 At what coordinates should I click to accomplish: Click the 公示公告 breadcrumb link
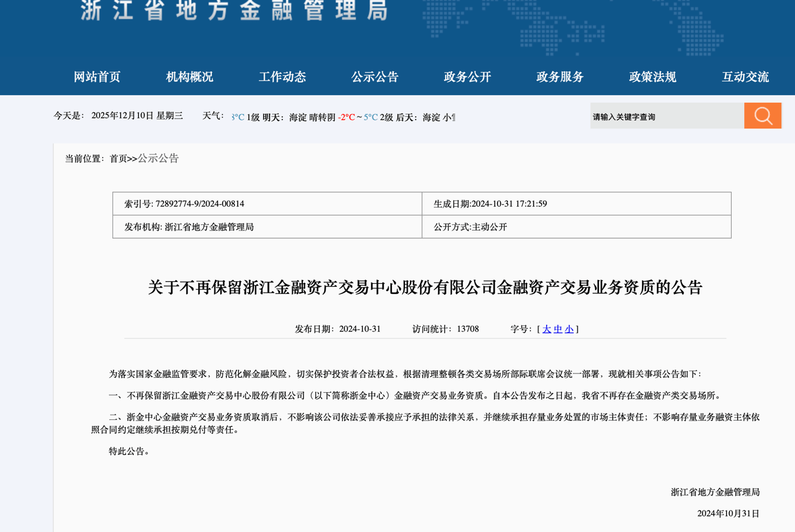[157, 159]
